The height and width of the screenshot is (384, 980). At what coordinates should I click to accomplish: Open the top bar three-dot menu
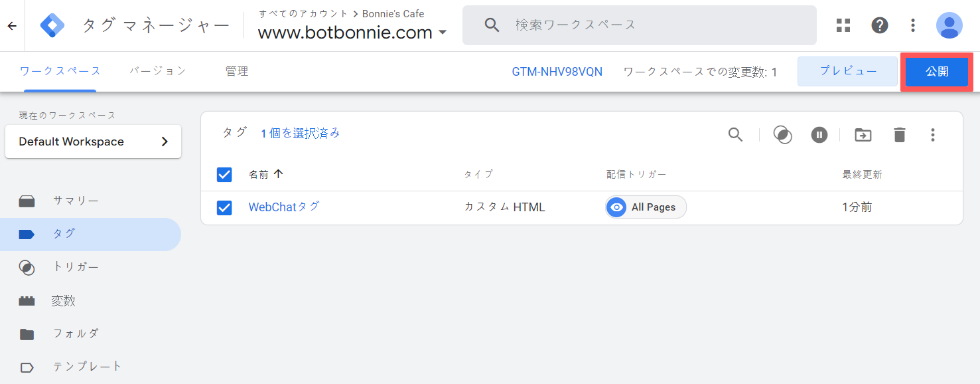(x=914, y=25)
